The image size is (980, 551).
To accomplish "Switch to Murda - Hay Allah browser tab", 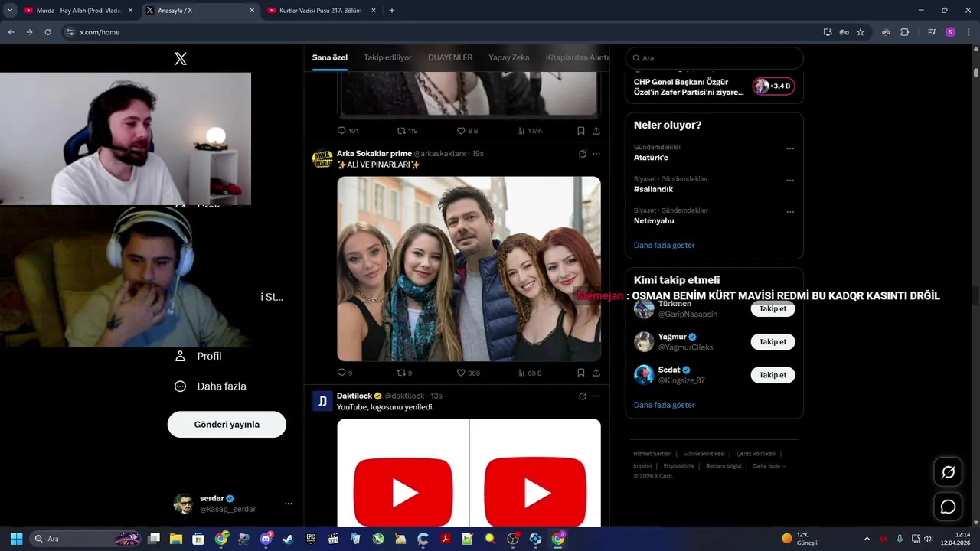I will 78,11.
